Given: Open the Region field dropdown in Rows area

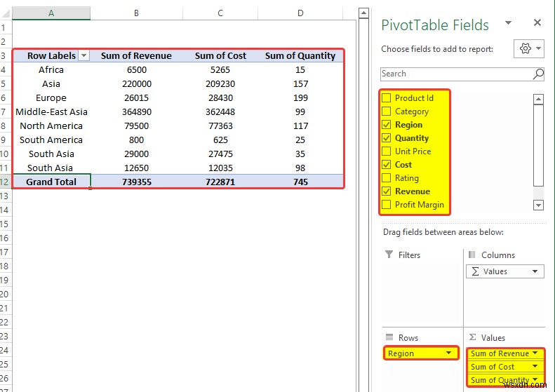Looking at the screenshot, I should click(448, 353).
